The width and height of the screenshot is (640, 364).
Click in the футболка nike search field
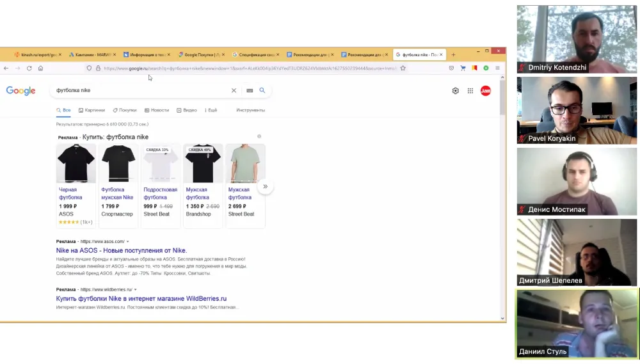point(141,91)
